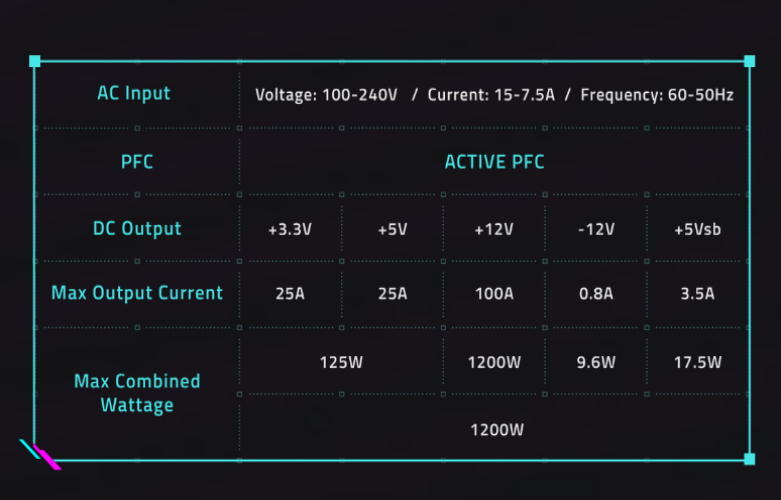Click the 0.8A current value

(x=596, y=294)
